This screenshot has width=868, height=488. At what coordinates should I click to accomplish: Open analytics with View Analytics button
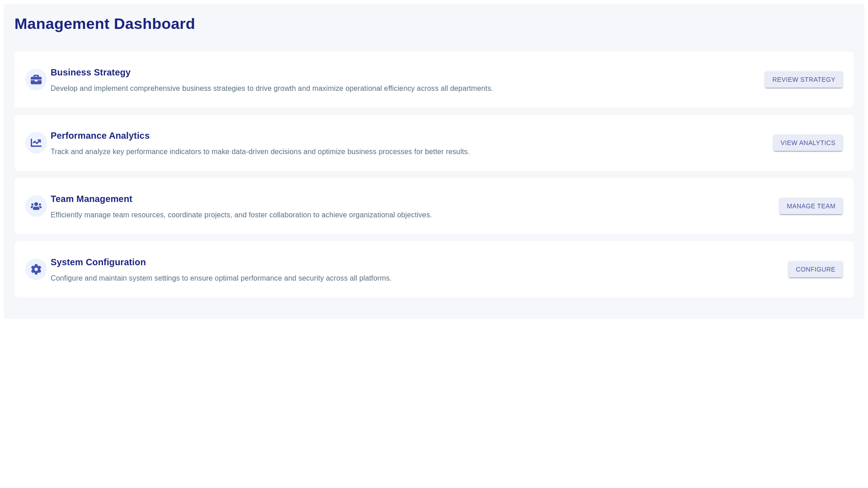point(807,143)
